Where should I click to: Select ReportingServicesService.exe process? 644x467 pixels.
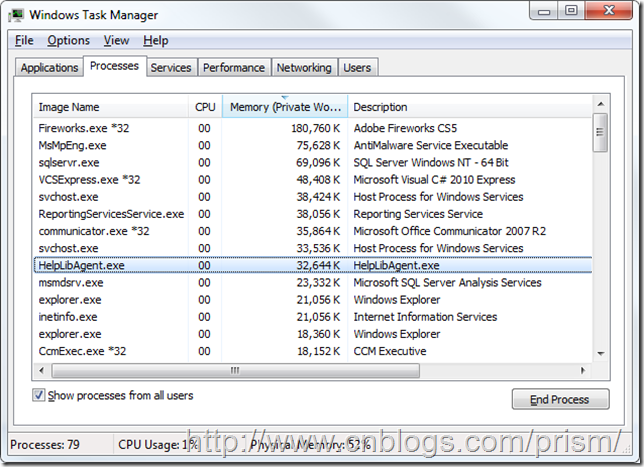tap(313, 214)
